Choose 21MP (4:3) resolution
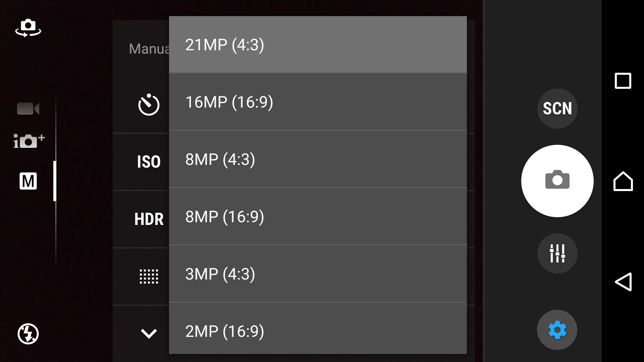 coord(318,45)
